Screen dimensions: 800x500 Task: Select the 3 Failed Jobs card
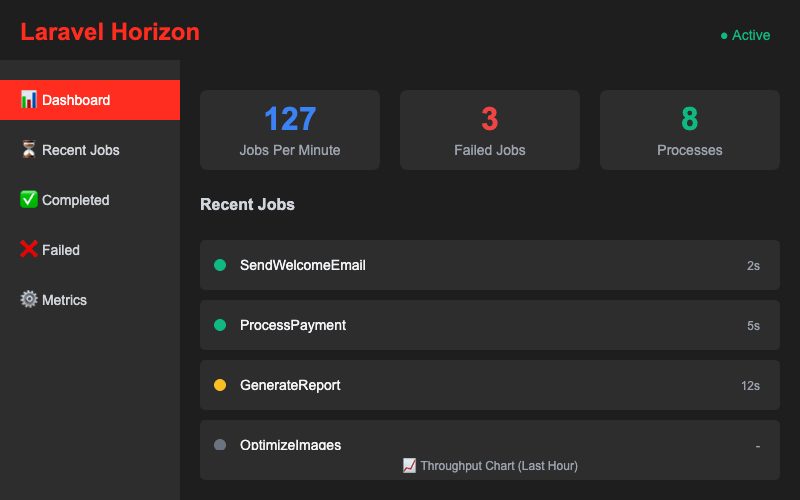click(490, 130)
